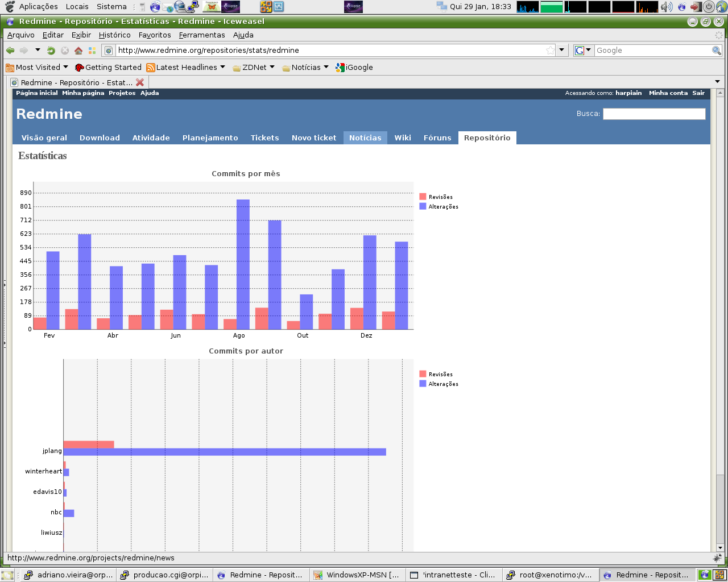This screenshot has height=582, width=728.
Task: Open the tab list dropdown arrow
Action: (x=717, y=82)
